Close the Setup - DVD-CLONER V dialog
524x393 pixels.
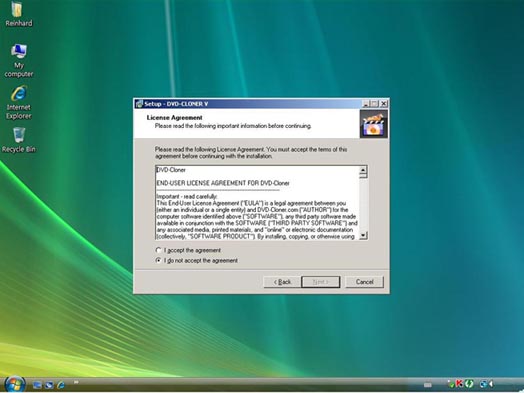(384, 104)
